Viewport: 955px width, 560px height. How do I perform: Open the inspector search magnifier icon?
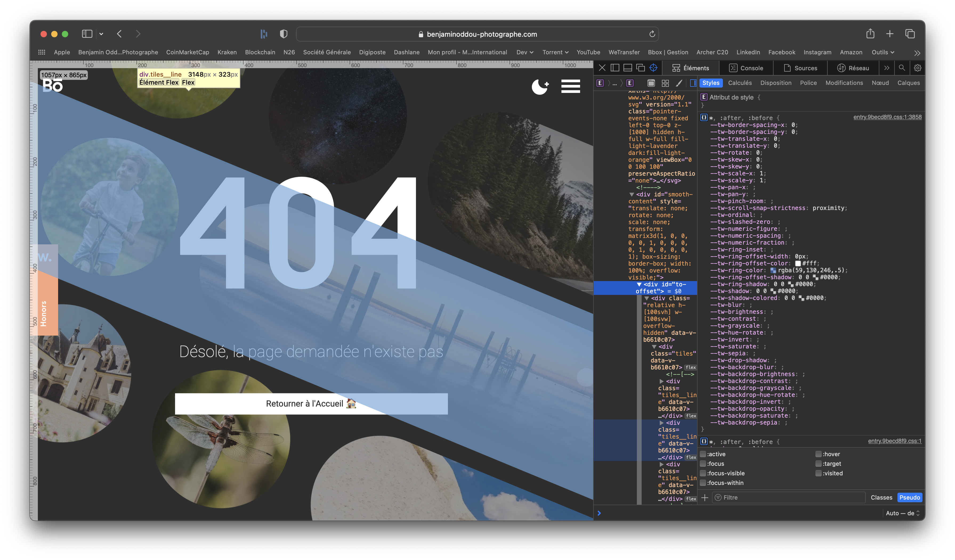(x=902, y=68)
